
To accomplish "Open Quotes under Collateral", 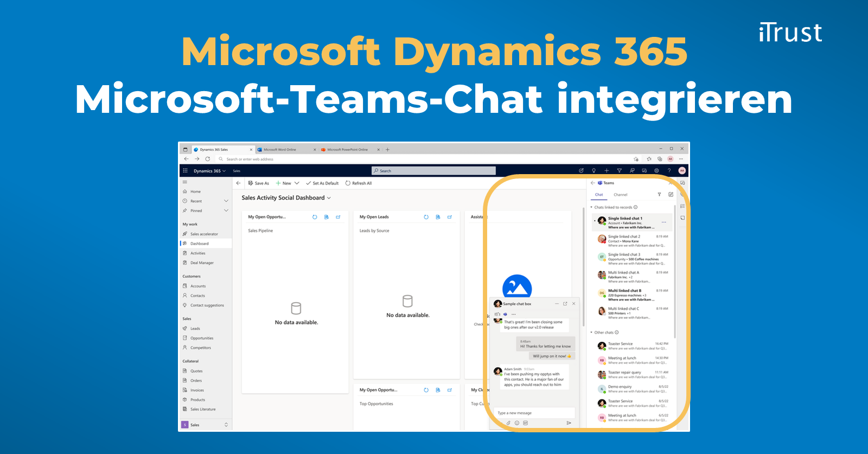I will (206, 371).
